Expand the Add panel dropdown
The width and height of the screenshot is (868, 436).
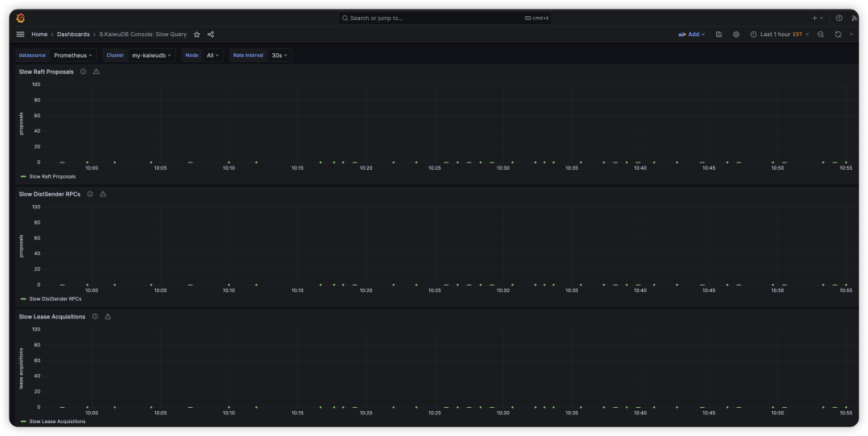tap(691, 35)
